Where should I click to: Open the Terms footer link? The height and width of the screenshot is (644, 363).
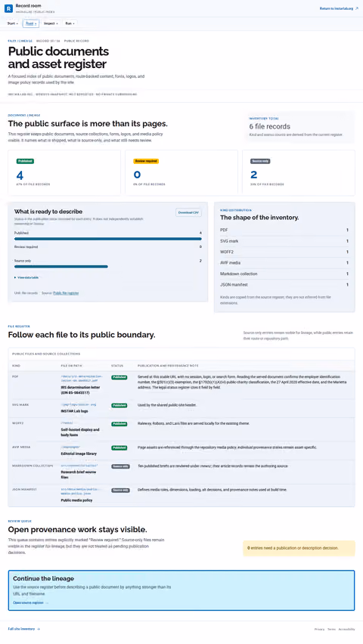pos(331,629)
